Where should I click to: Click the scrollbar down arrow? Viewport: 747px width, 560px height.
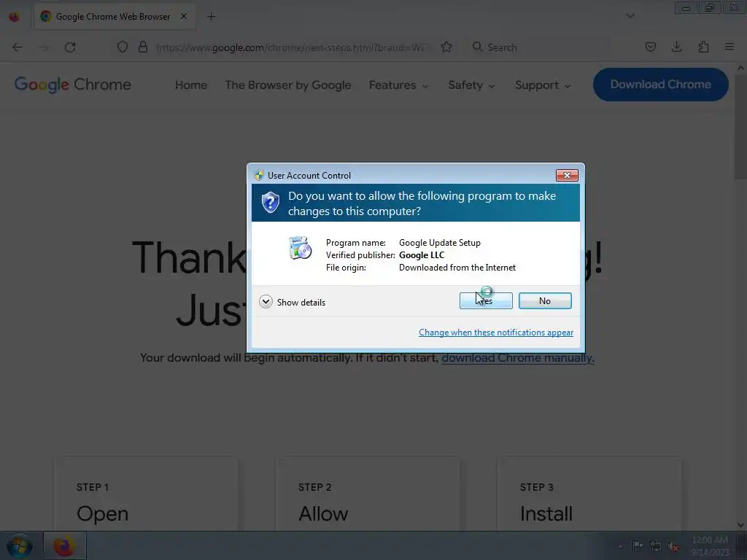click(x=740, y=525)
